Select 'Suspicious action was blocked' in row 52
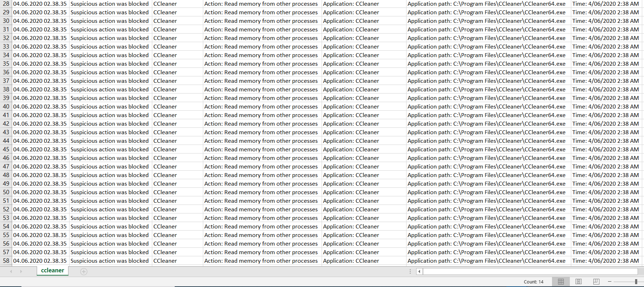 coord(111,209)
